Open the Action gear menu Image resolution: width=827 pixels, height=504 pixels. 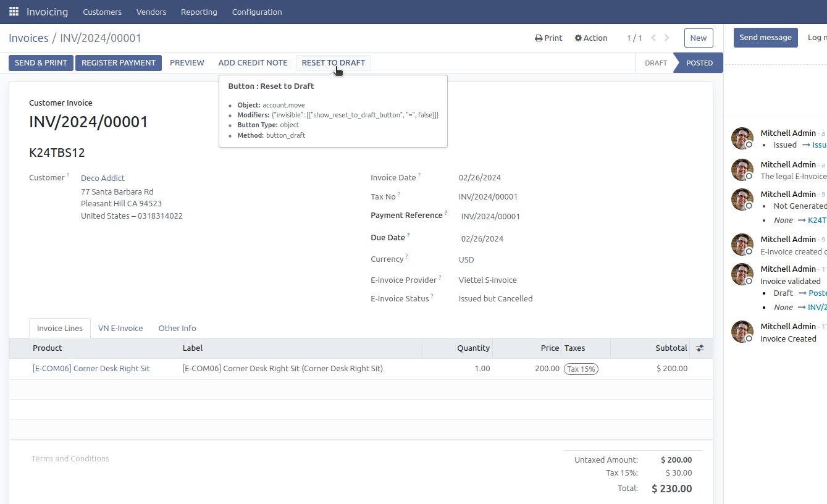point(590,38)
